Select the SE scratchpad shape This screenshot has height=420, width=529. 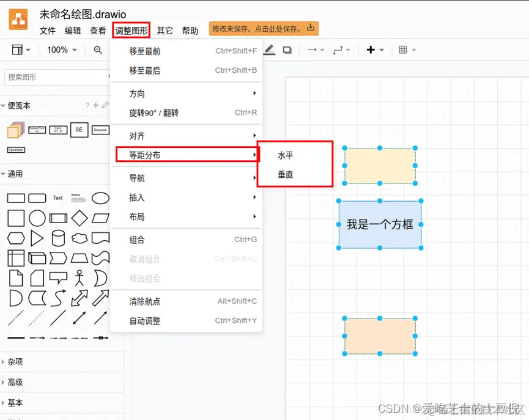point(80,130)
